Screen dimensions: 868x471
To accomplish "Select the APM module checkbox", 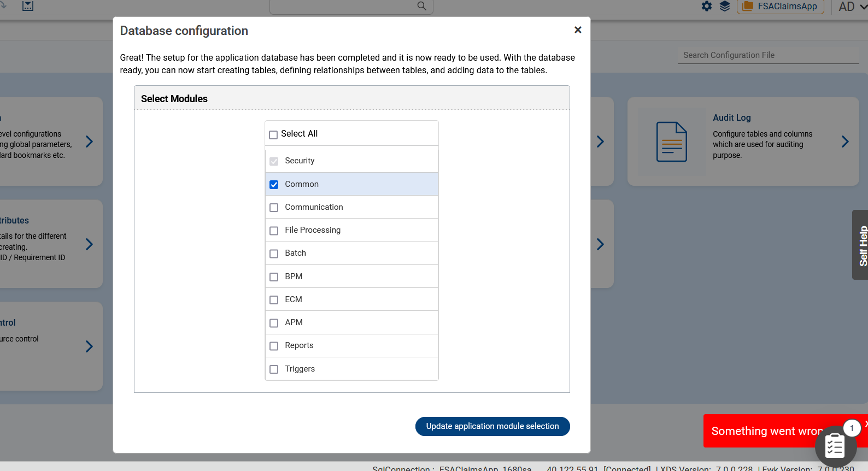I will (x=274, y=323).
